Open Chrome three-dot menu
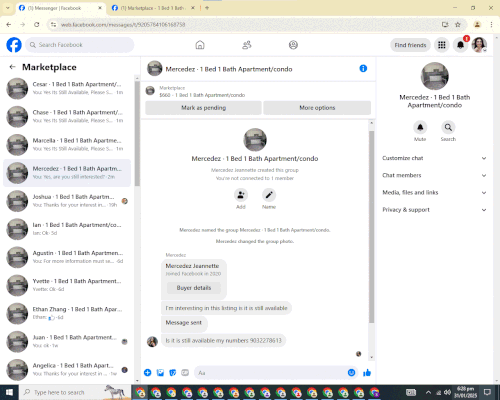The width and height of the screenshot is (500, 400). [491, 24]
